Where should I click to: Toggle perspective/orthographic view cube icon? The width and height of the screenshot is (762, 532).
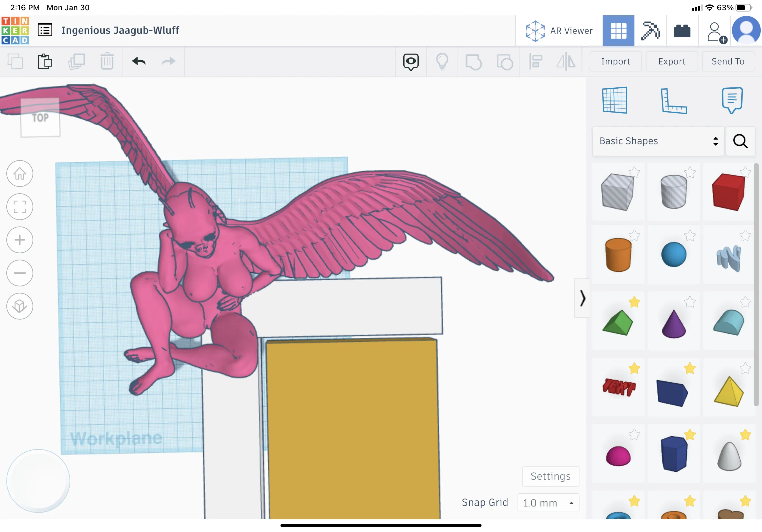pyautogui.click(x=20, y=306)
